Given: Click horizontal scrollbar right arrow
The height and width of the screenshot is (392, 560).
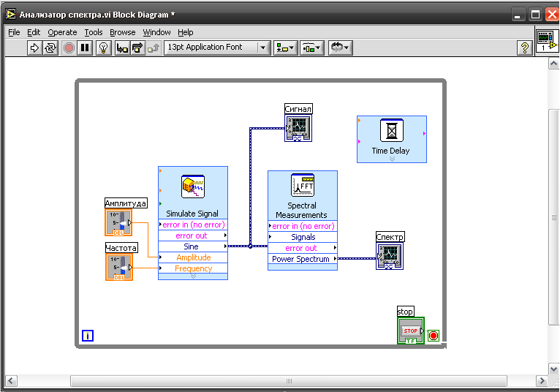Looking at the screenshot, I should click(542, 381).
